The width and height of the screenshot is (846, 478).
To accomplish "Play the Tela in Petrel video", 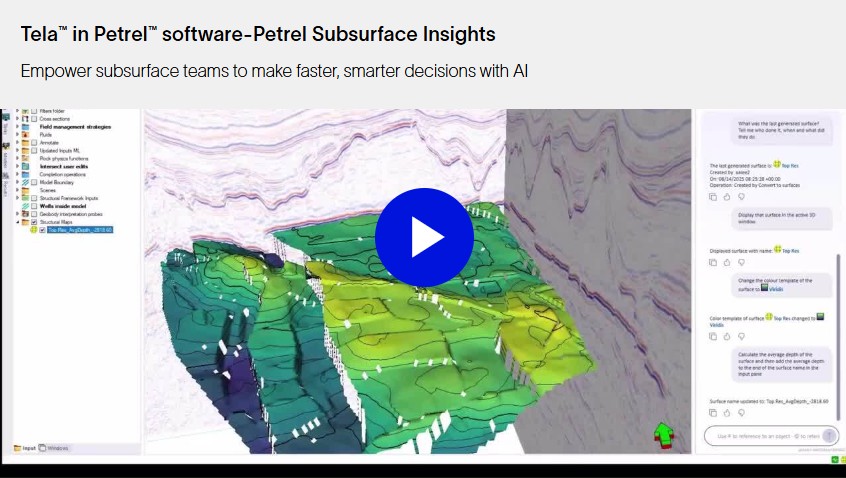I will (x=424, y=237).
